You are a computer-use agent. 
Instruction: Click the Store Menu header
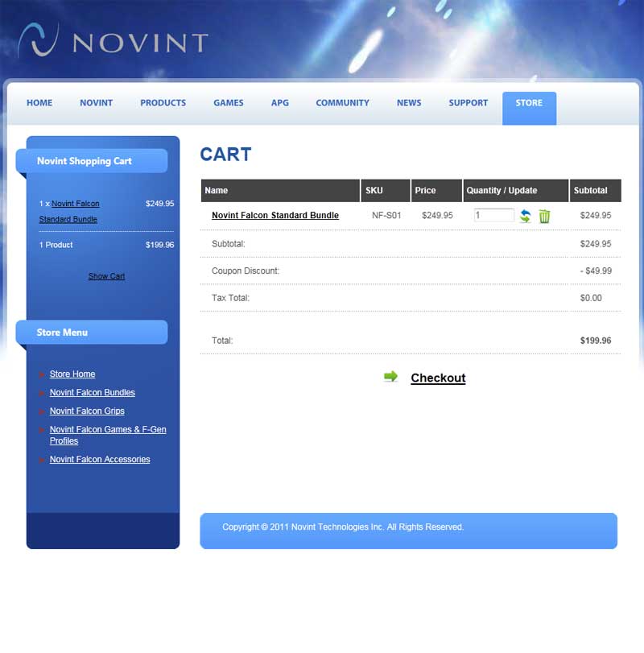point(92,333)
